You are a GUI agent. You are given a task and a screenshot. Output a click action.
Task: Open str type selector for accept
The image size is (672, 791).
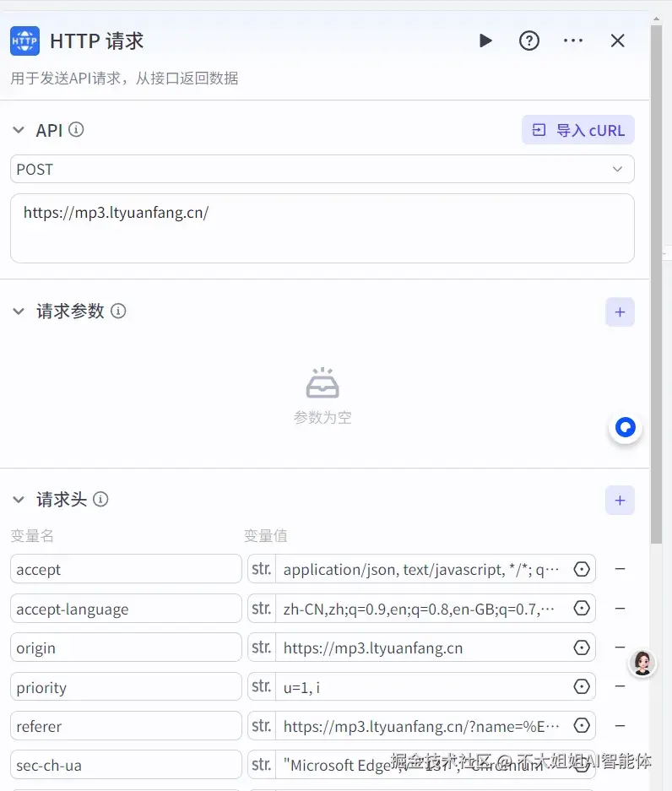(x=262, y=569)
